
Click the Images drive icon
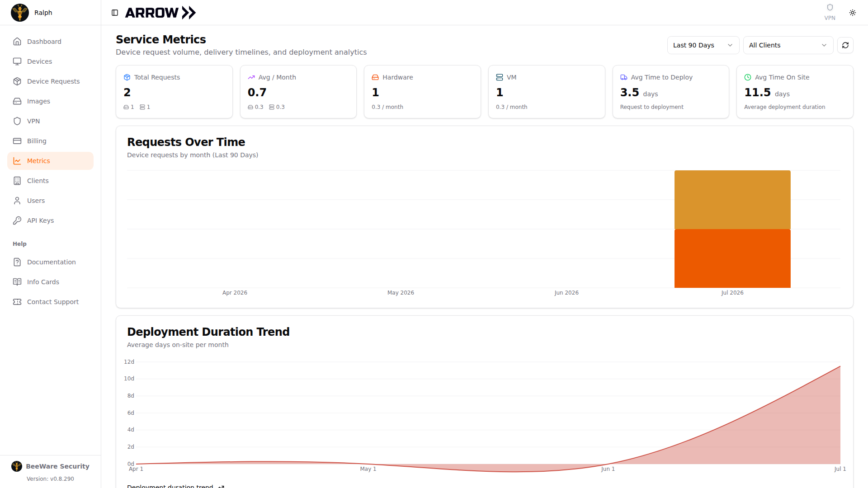click(17, 101)
